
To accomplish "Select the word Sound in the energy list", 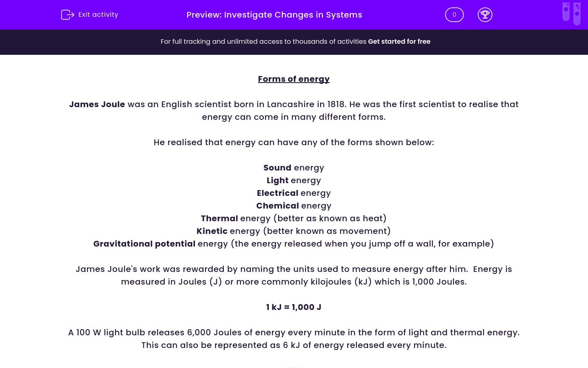I will click(x=277, y=168).
